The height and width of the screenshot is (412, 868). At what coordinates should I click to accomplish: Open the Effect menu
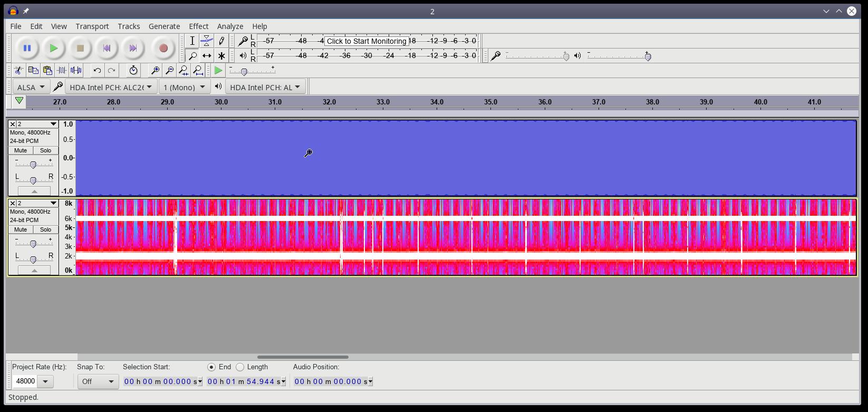(x=199, y=26)
